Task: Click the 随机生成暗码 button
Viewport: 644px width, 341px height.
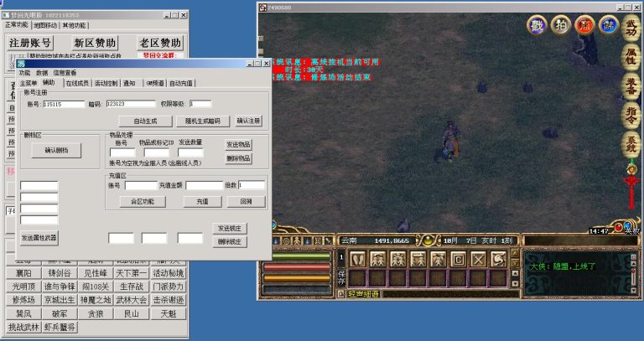Action: pyautogui.click(x=202, y=121)
